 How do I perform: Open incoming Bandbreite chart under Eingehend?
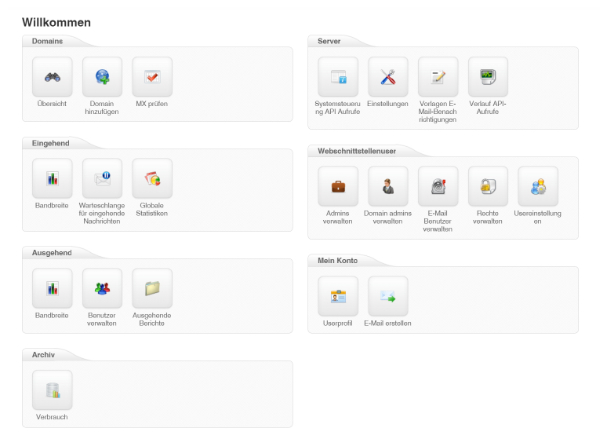point(52,178)
